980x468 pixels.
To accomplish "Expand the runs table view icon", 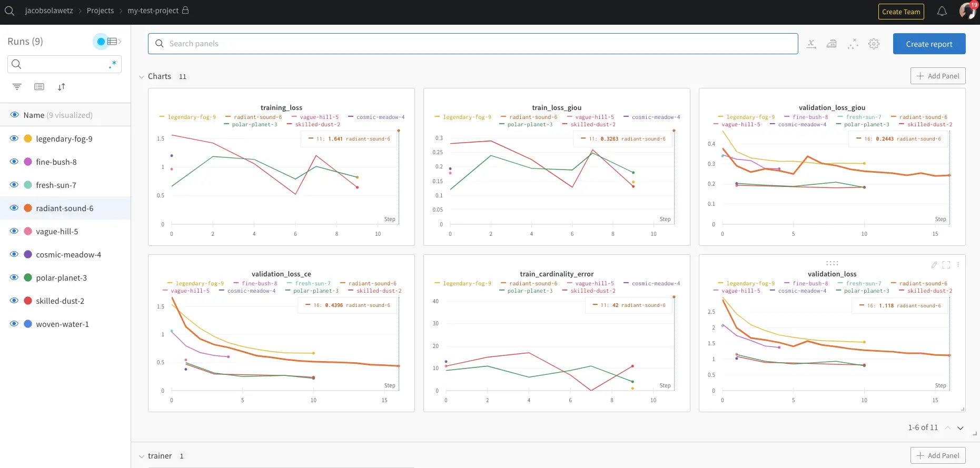I will (x=114, y=41).
